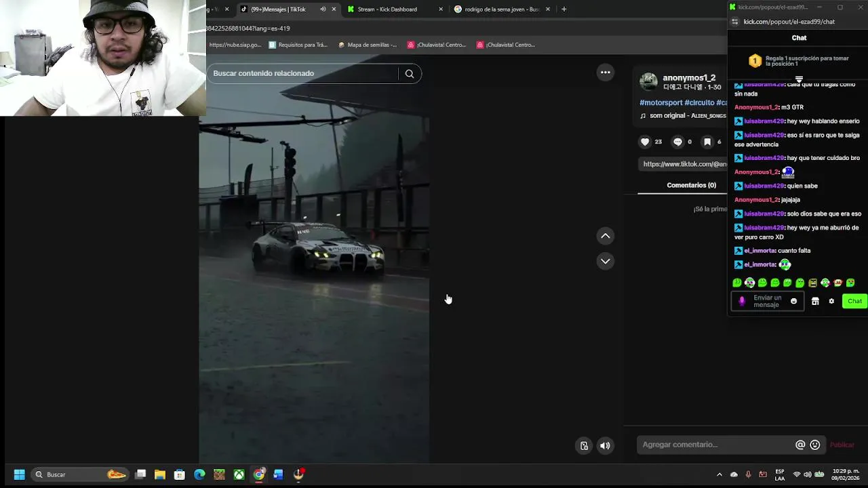
Task: Open the Mapa de semillas bookmark
Action: (367, 45)
